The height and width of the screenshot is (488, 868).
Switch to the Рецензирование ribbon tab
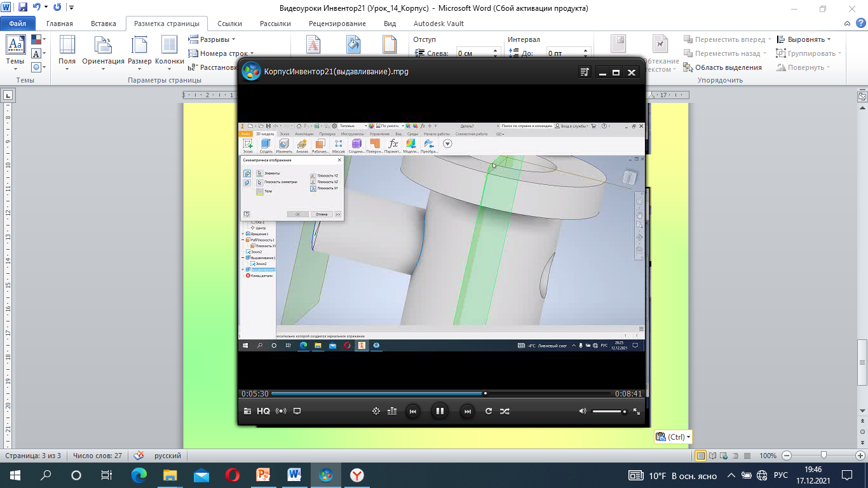click(x=337, y=24)
